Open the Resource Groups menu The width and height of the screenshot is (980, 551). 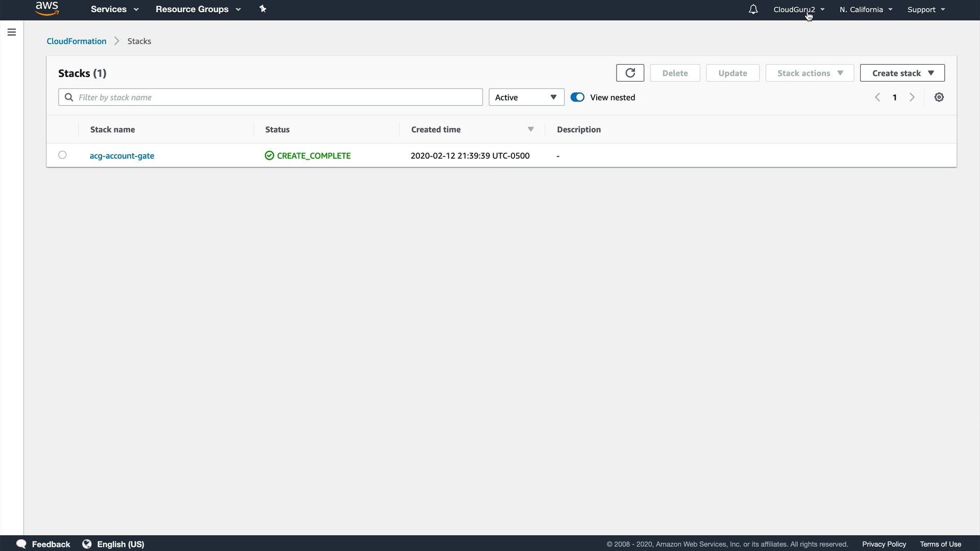(x=198, y=9)
